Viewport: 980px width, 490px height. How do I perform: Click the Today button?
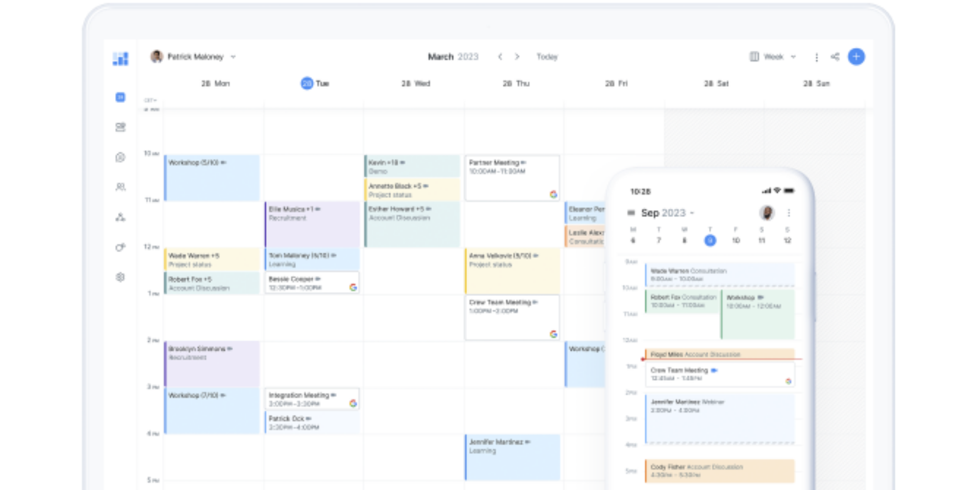[547, 57]
